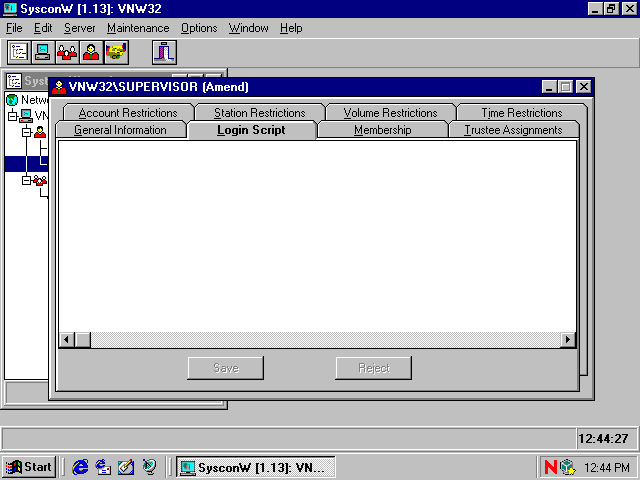Open the Options menu
The height and width of the screenshot is (480, 640).
[x=199, y=28]
